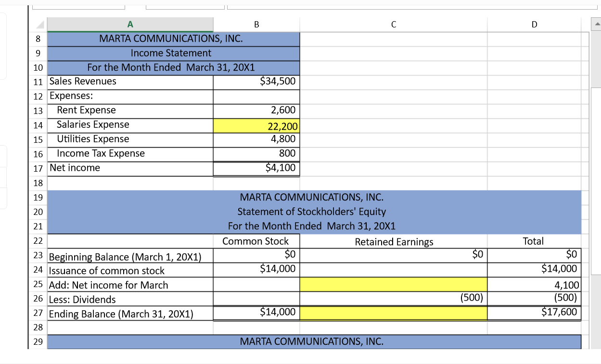
Task: Select the Ending Balance total $17,600
Action: [x=534, y=313]
